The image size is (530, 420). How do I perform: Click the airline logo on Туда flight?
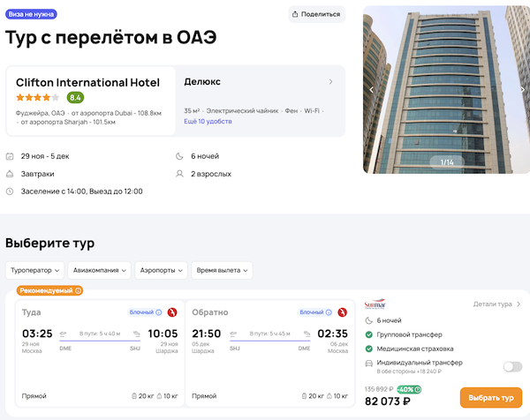(x=172, y=312)
